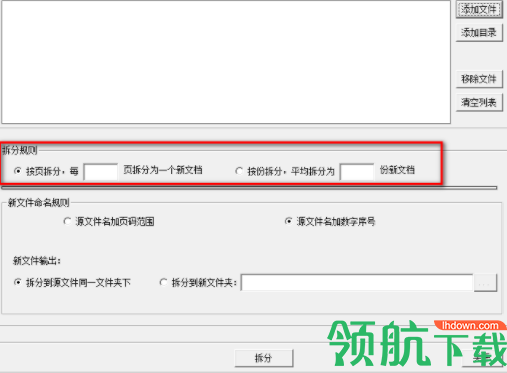
Task: Click the 拆分规则 group title
Action: coord(19,150)
